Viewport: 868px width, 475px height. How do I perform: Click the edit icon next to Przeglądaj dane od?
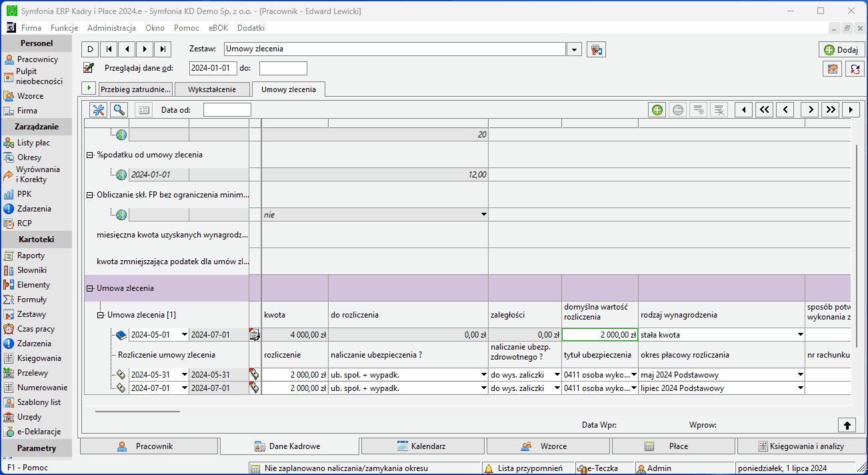pos(89,68)
